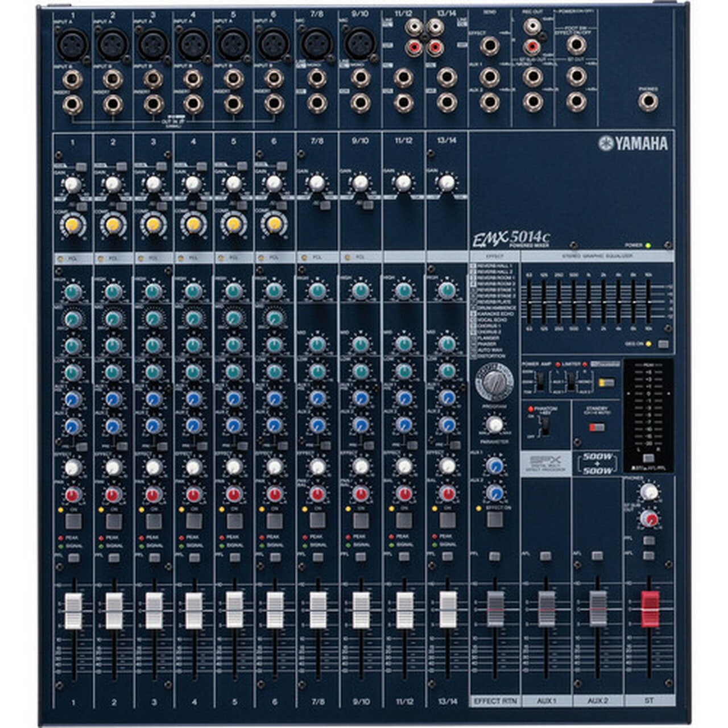Click the channel 1 red PAN knob

(x=72, y=495)
